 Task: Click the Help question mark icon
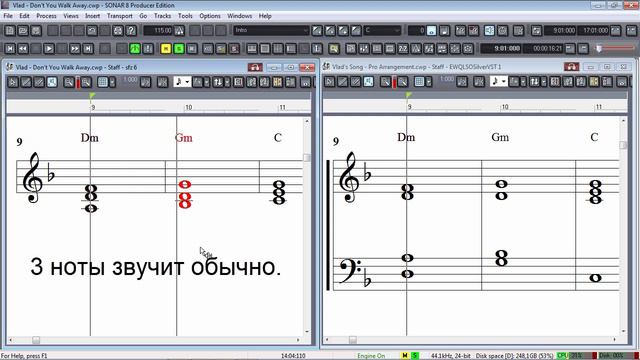pos(131,31)
